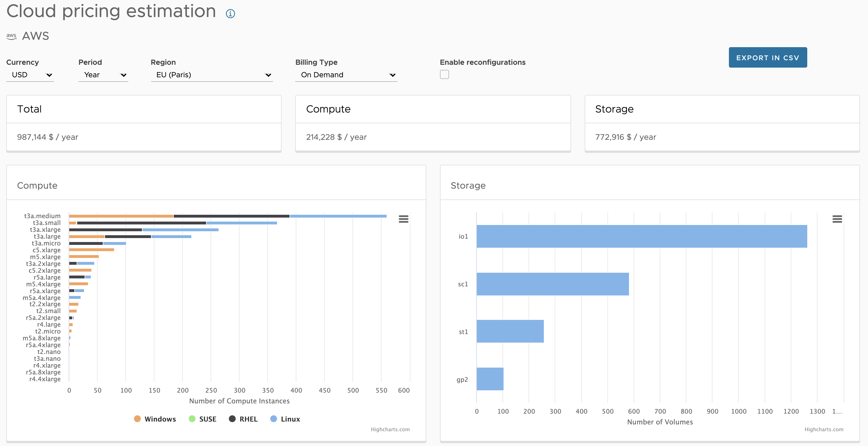Open the Storage chart hamburger menu
Viewport: 868px width, 446px height.
pyautogui.click(x=837, y=219)
